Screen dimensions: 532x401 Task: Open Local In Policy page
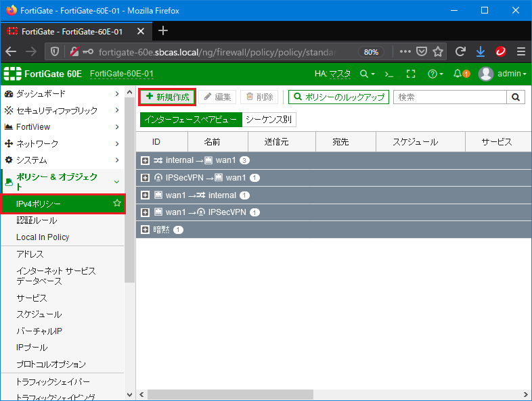point(43,237)
